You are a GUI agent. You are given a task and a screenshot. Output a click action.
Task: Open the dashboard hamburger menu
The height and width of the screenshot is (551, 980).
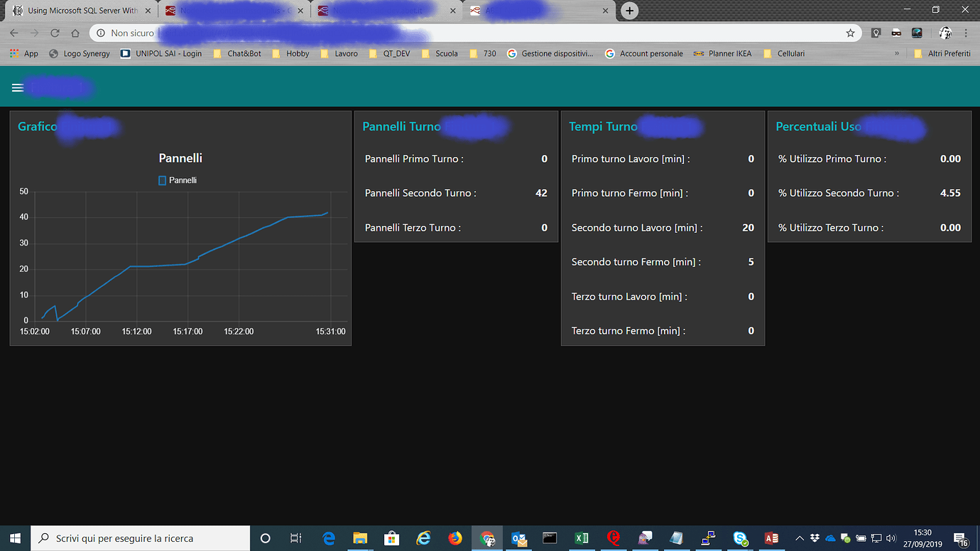(17, 87)
